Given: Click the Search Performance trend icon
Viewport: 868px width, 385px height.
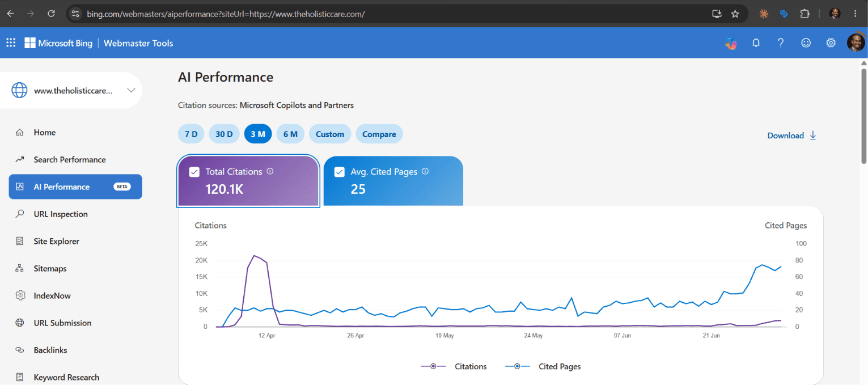Looking at the screenshot, I should pyautogui.click(x=20, y=160).
